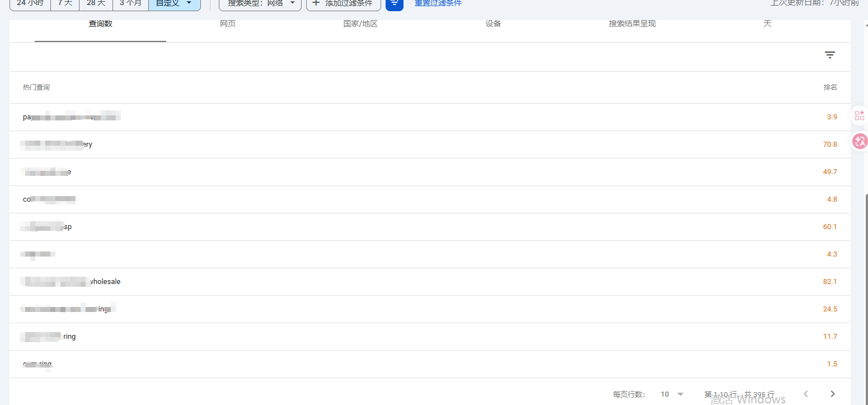Click the 排名 column header
Screen dimensions: 868x405
coord(830,87)
